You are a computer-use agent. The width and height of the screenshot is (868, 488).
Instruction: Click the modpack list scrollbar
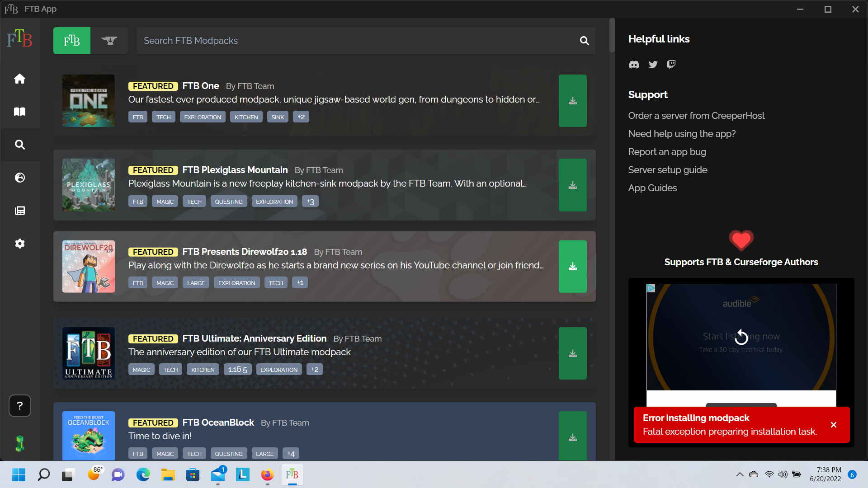coord(612,35)
